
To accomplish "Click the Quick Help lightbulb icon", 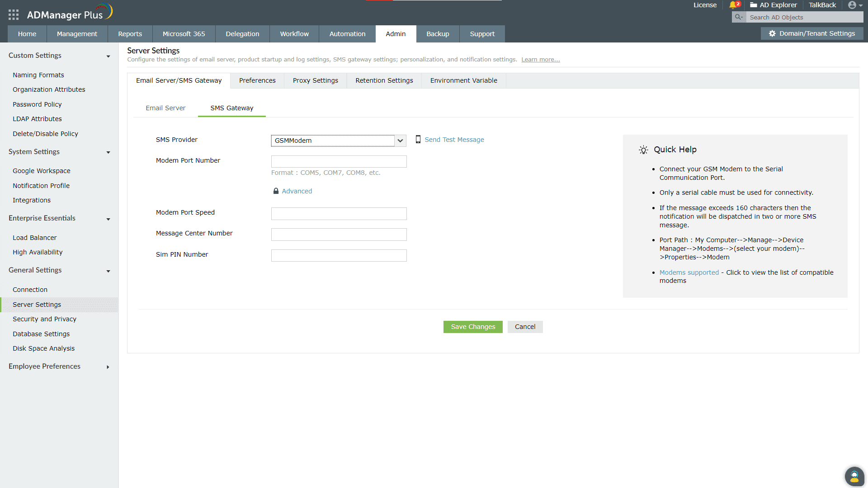I will (644, 150).
